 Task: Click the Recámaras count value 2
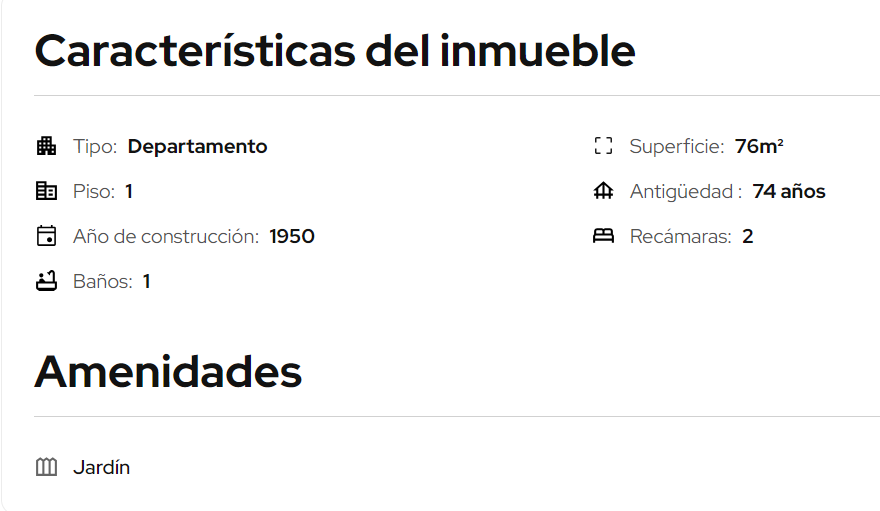click(748, 236)
